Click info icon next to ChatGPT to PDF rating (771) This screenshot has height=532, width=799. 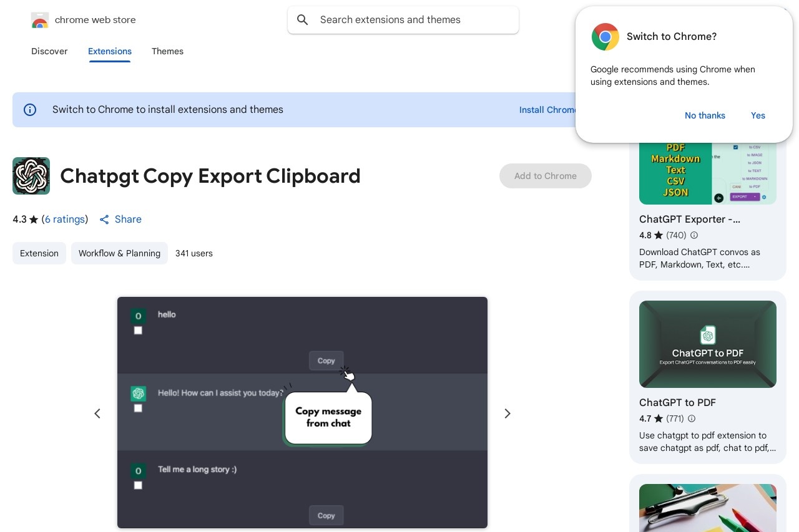click(x=692, y=418)
